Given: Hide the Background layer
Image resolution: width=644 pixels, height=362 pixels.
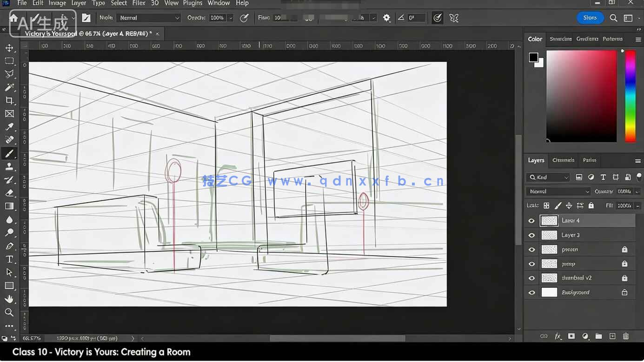Looking at the screenshot, I should click(x=531, y=293).
